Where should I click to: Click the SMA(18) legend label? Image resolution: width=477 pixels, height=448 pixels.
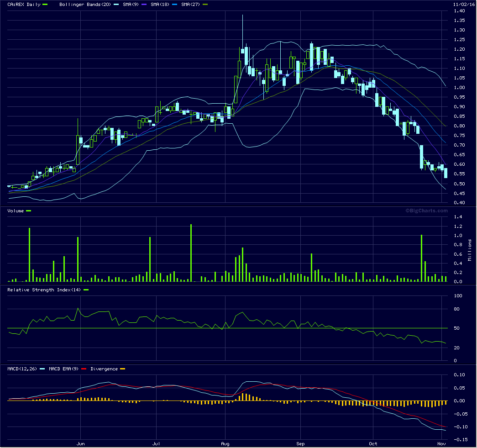pyautogui.click(x=160, y=5)
